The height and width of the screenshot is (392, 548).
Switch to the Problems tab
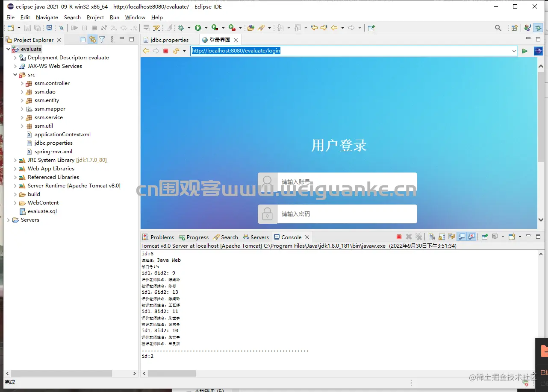coord(158,237)
